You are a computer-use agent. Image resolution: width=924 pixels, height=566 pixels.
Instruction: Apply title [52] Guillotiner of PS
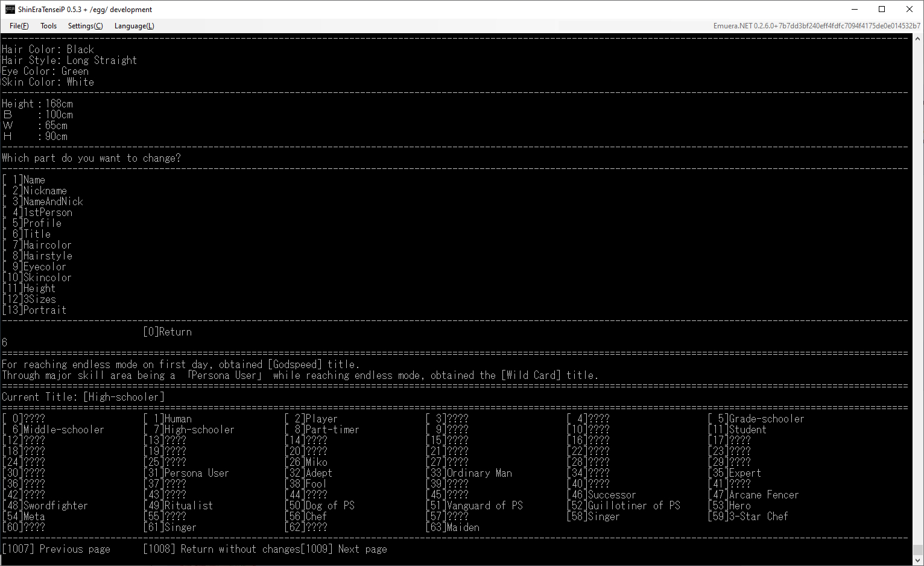coord(624,506)
